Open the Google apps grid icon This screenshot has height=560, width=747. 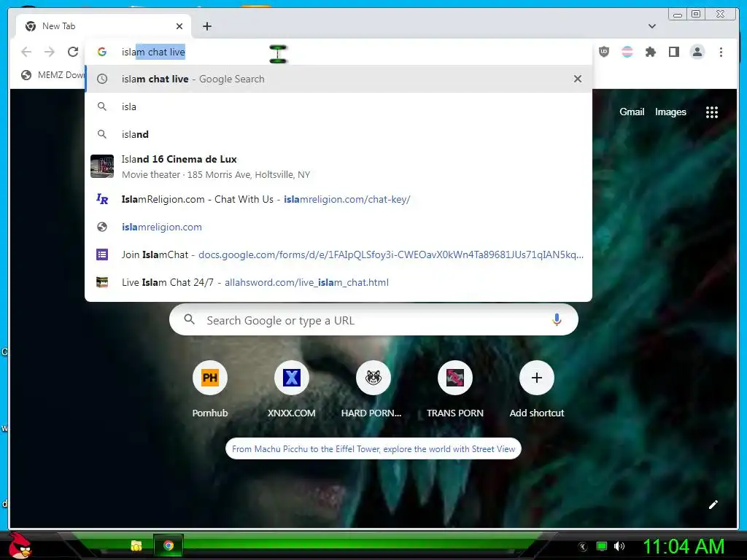click(712, 112)
